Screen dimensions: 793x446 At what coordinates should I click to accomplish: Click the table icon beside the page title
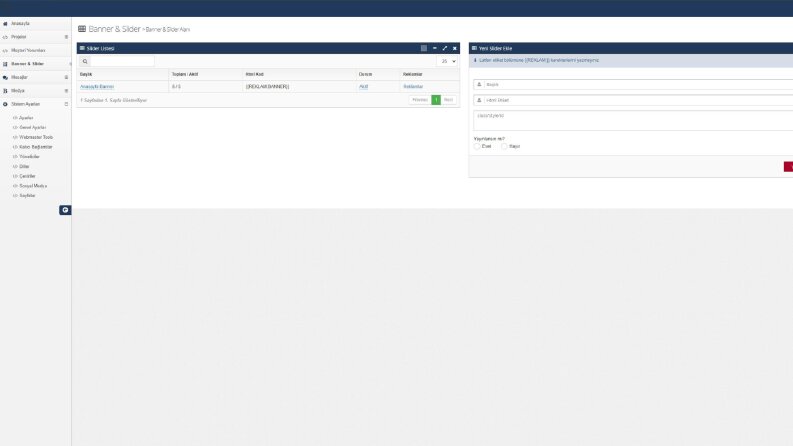point(82,29)
